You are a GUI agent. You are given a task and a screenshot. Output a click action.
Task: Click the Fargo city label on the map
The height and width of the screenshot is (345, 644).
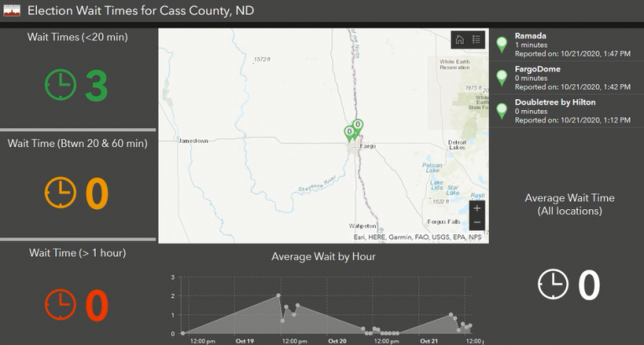click(368, 146)
